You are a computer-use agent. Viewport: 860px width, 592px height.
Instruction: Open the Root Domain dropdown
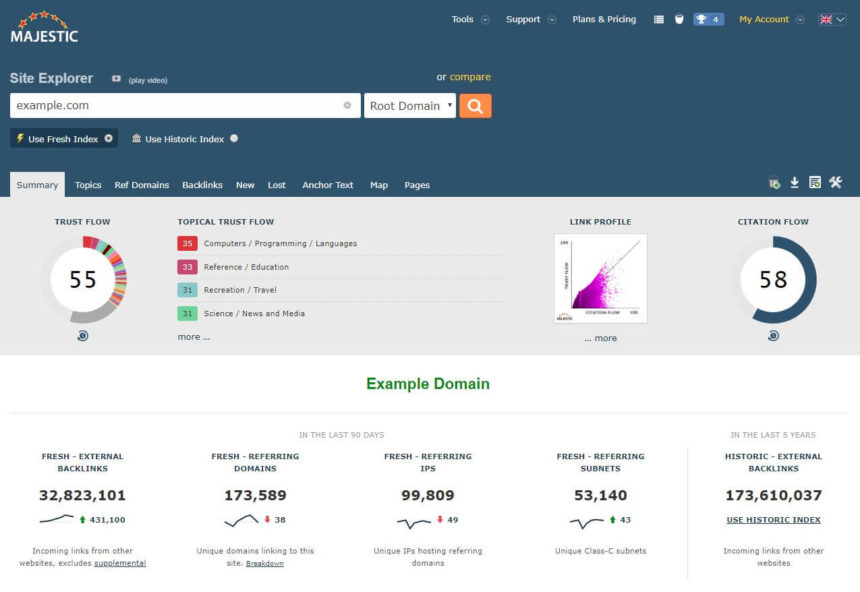pyautogui.click(x=410, y=106)
